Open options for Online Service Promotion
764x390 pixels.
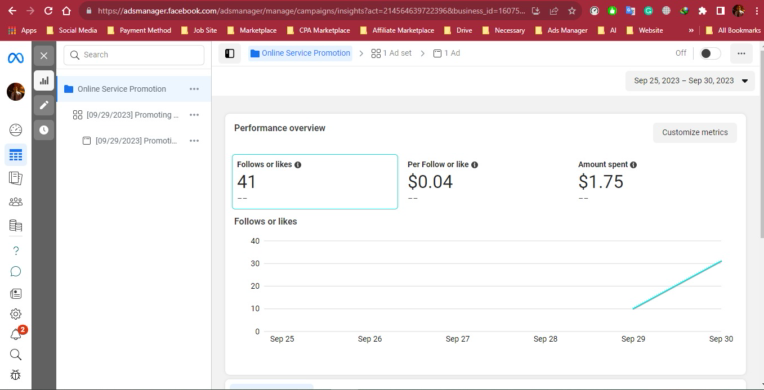(x=194, y=89)
